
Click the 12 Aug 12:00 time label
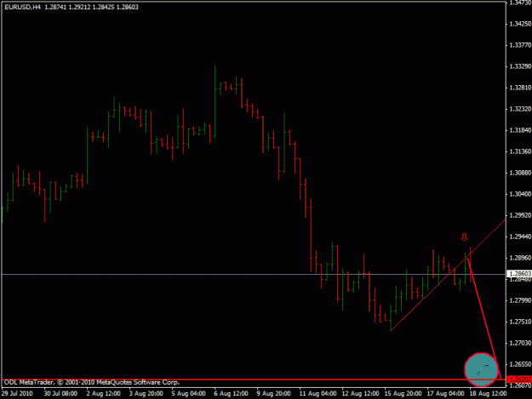pyautogui.click(x=360, y=394)
